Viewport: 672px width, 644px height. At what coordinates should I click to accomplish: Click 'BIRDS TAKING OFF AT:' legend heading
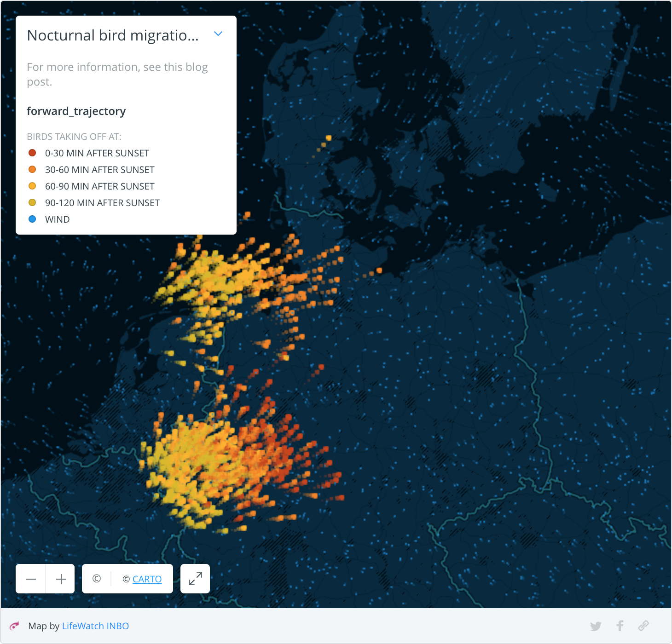[74, 137]
